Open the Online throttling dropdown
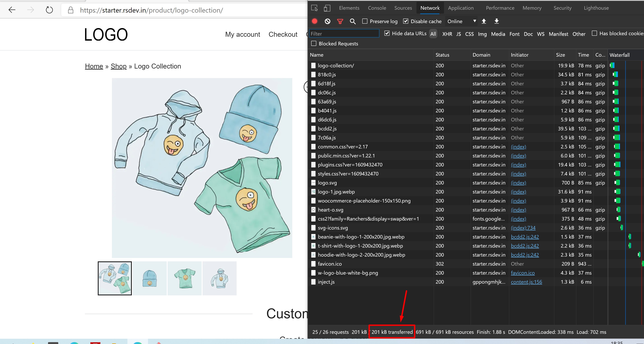The width and height of the screenshot is (644, 344). tap(462, 21)
